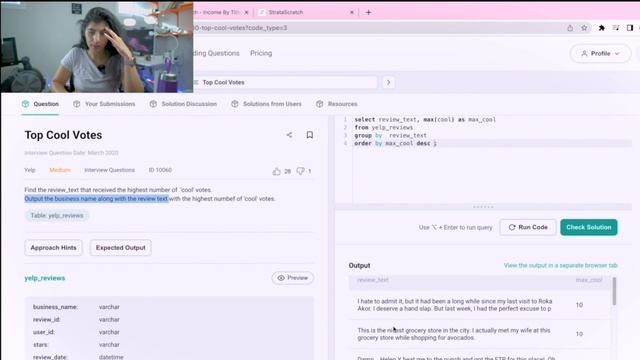The image size is (640, 360).
Task: Open the Coding Questions nav link
Action: (x=216, y=53)
